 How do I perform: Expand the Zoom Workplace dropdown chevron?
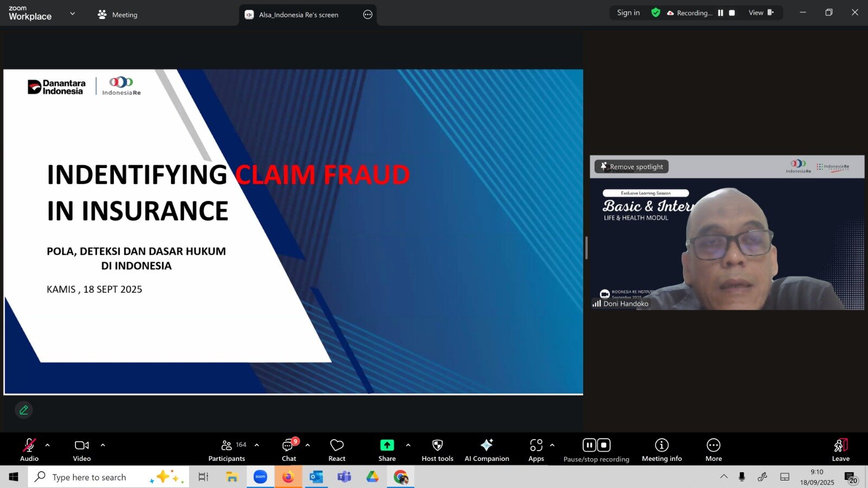73,14
